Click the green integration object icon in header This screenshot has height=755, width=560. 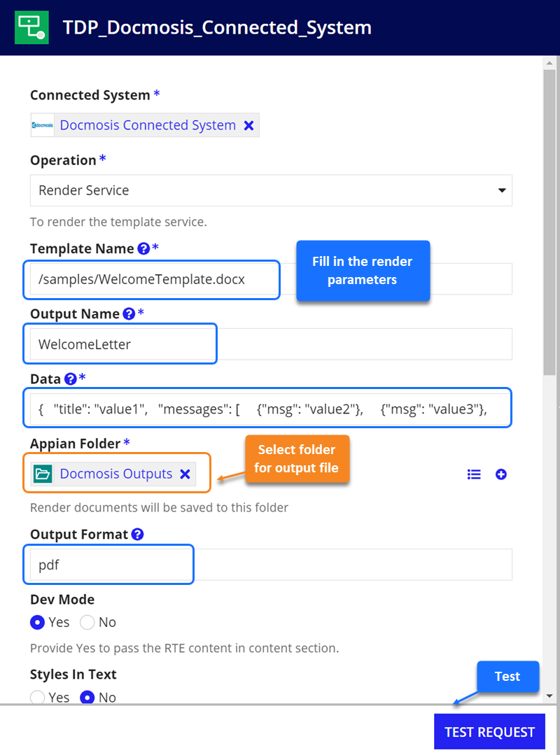(31, 27)
